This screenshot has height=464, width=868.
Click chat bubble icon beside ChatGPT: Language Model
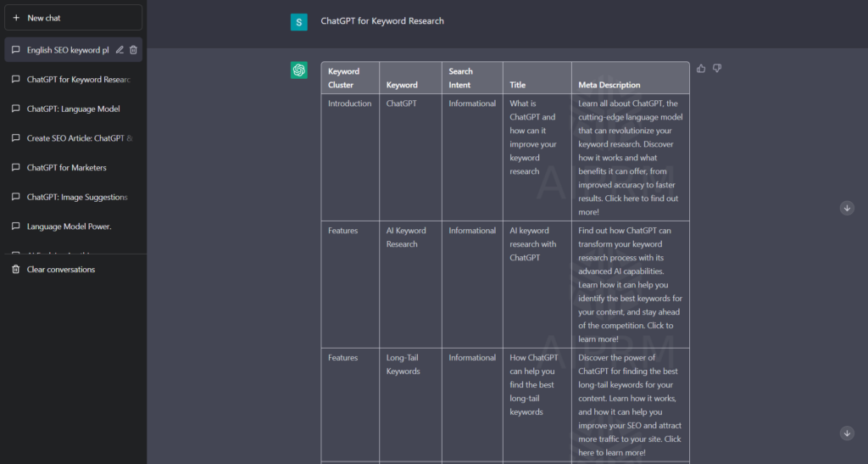[x=15, y=109]
